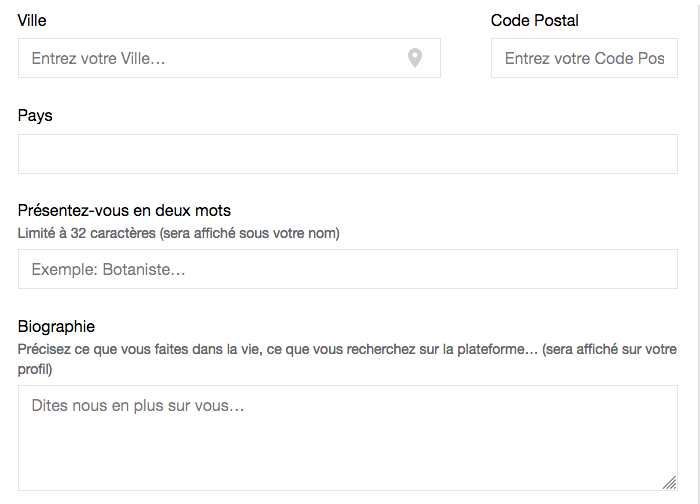Click the location pin icon in Ville field
This screenshot has width=700, height=504.
pos(415,58)
